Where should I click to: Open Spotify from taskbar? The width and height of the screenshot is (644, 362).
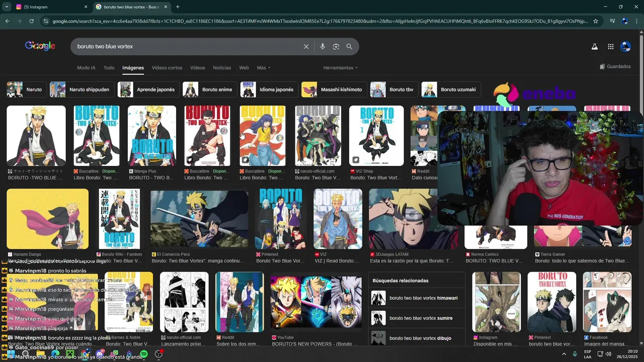point(144,354)
